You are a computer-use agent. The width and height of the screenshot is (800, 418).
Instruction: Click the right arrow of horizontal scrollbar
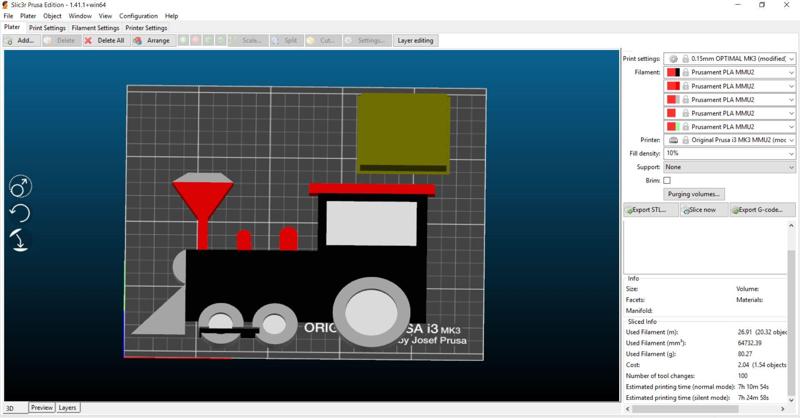[x=783, y=409]
